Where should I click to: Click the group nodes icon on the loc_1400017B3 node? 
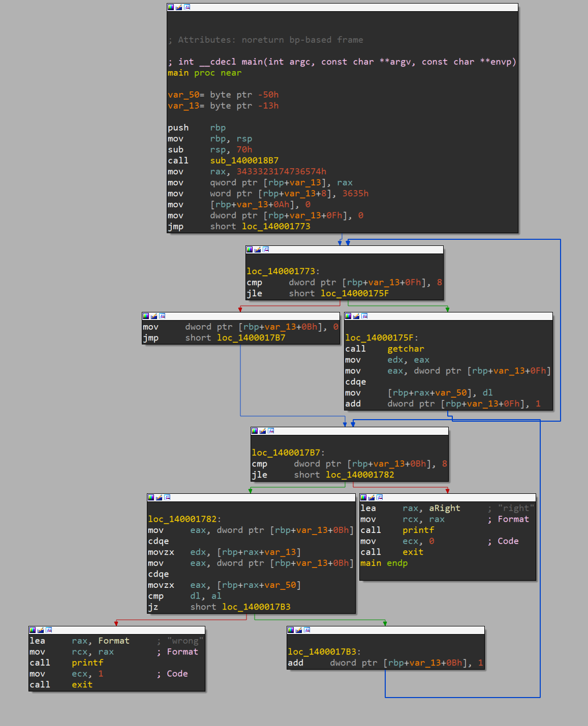(307, 630)
